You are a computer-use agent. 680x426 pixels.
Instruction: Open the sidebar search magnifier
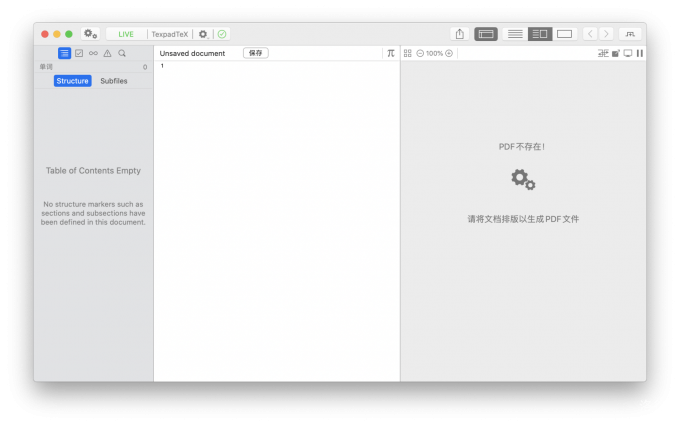click(122, 53)
